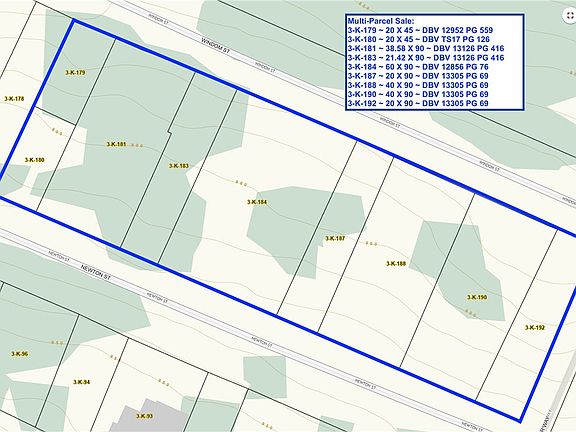576x432 pixels.
Task: Click the Windom St street label
Action: (x=215, y=46)
